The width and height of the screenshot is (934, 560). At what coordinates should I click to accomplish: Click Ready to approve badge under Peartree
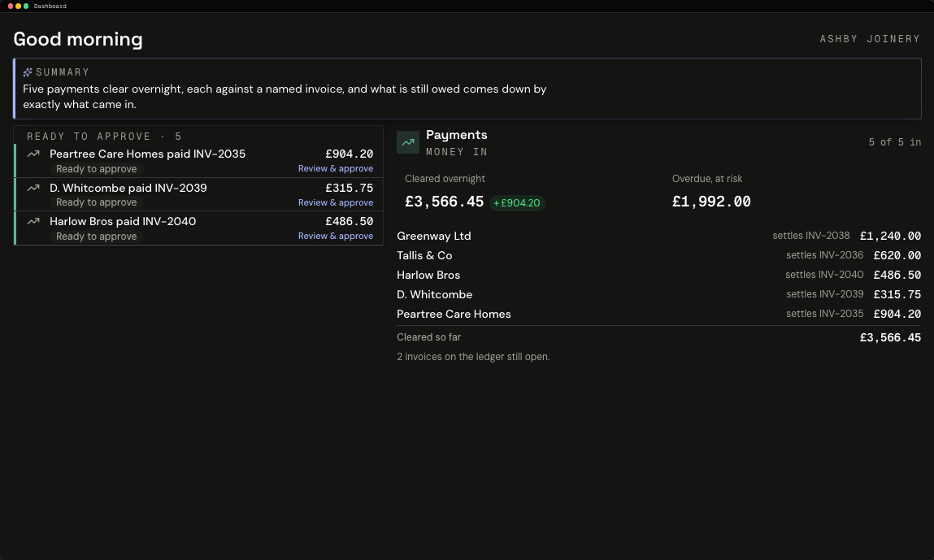tap(97, 169)
